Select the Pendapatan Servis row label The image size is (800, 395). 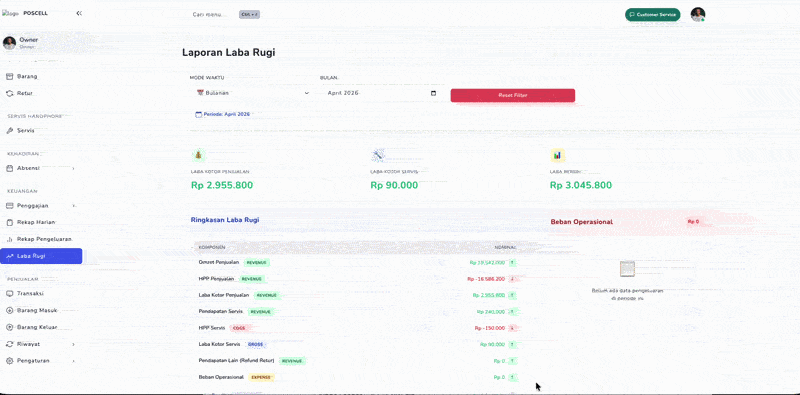220,311
